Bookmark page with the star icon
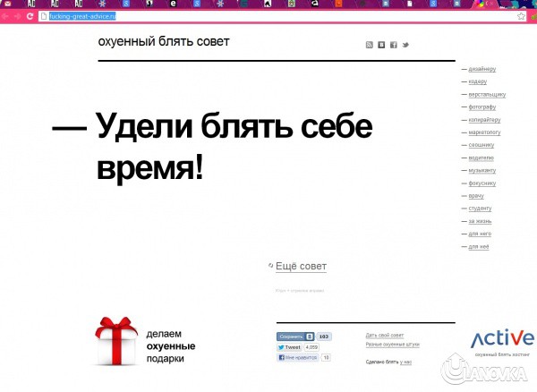This screenshot has height=392, width=537. pyautogui.click(x=521, y=16)
